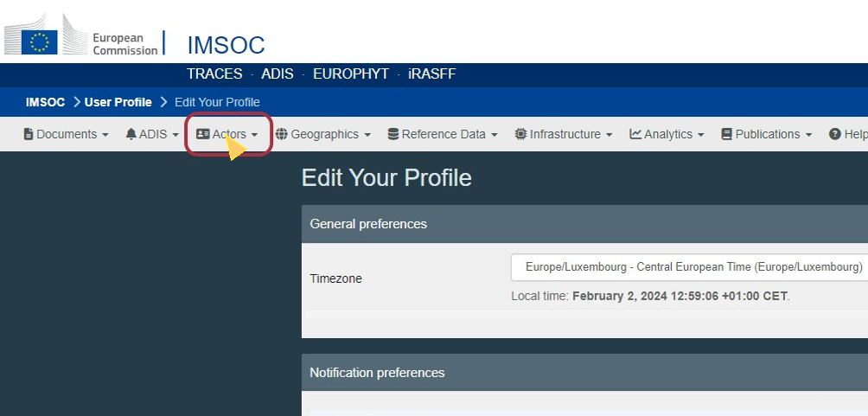Click the General preferences panel header
The height and width of the screenshot is (416, 868).
click(x=584, y=224)
